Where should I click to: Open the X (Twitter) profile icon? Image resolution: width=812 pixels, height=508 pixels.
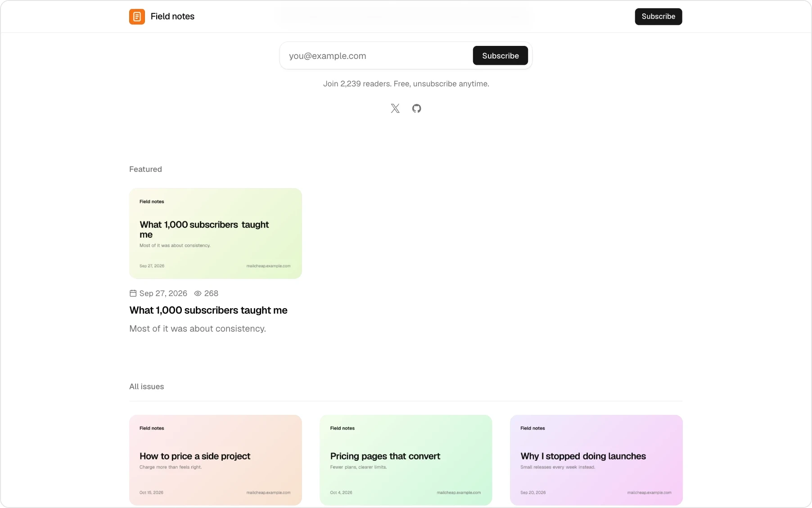[395, 108]
